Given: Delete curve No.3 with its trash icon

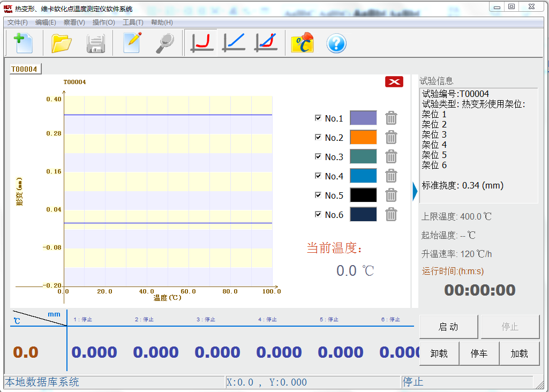Looking at the screenshot, I should pyautogui.click(x=391, y=157).
